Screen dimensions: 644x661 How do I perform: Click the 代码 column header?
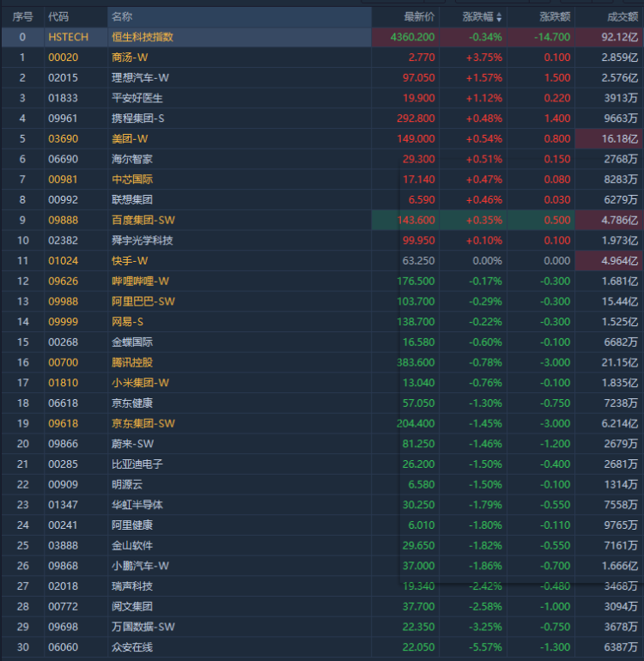(58, 17)
